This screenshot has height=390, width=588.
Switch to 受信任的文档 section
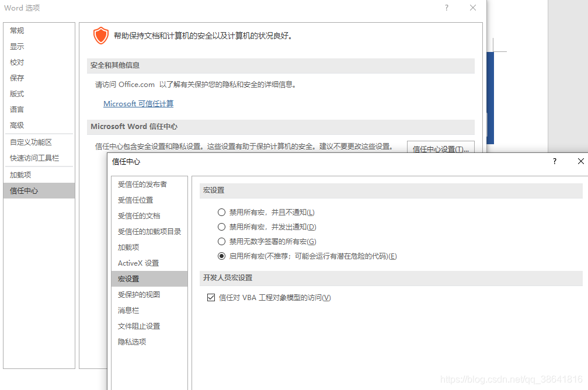click(149, 216)
